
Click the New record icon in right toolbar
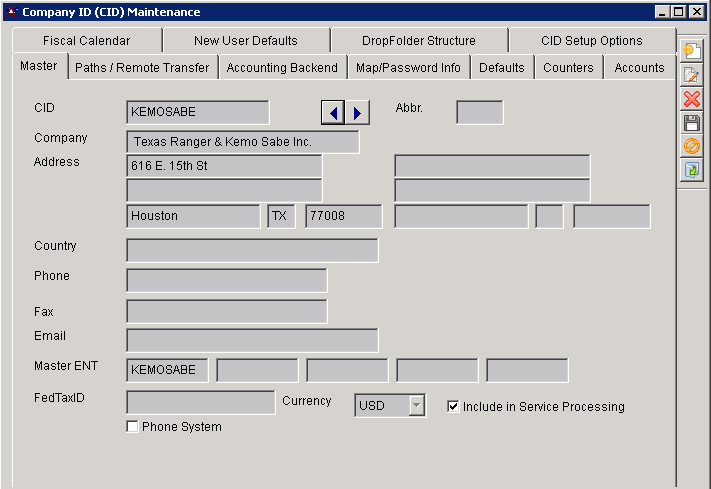point(692,52)
